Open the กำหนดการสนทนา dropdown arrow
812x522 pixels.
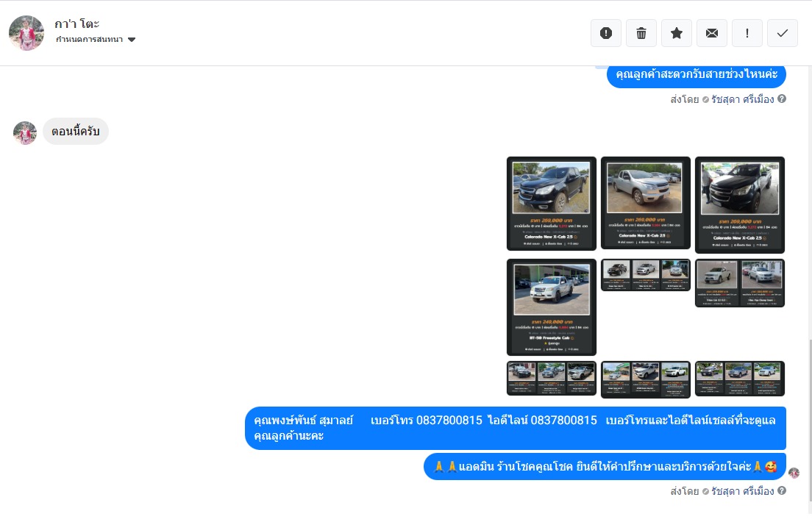click(x=132, y=40)
